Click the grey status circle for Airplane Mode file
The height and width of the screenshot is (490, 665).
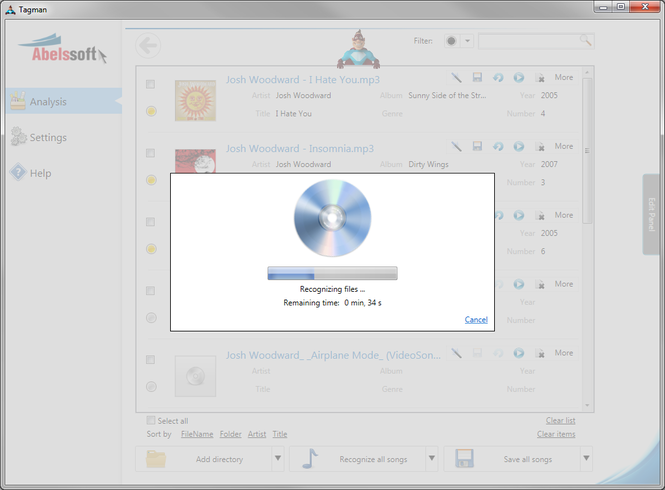click(x=151, y=386)
